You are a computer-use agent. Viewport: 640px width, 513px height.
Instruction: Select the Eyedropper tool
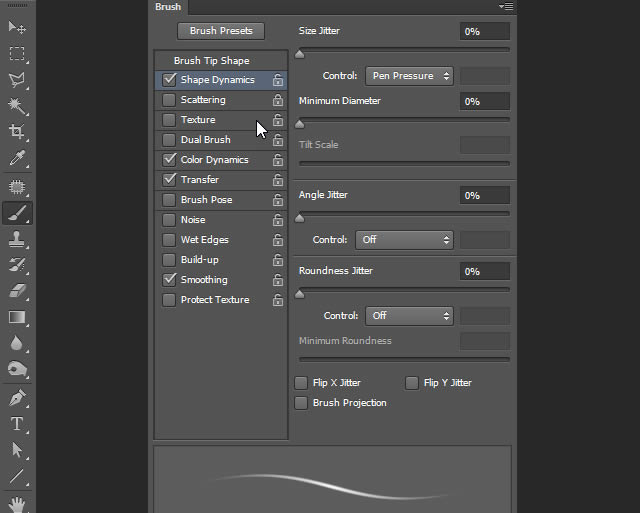click(x=17, y=158)
